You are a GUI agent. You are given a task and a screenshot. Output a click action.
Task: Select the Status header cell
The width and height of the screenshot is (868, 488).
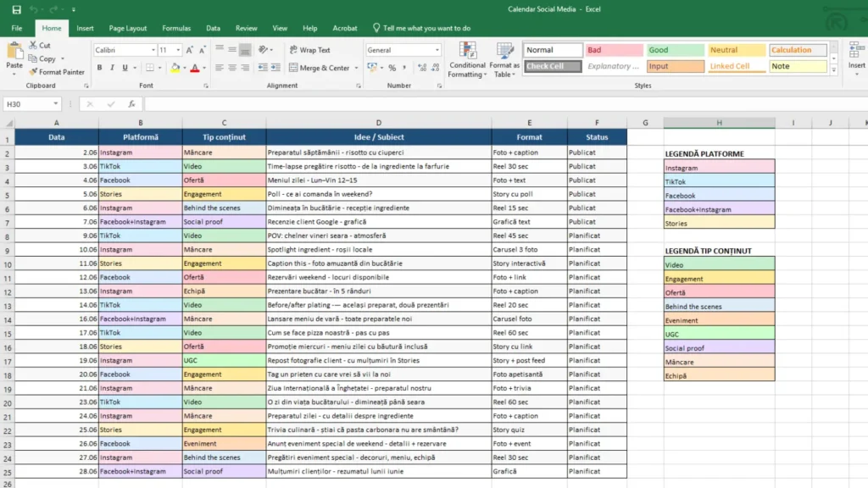coord(597,137)
